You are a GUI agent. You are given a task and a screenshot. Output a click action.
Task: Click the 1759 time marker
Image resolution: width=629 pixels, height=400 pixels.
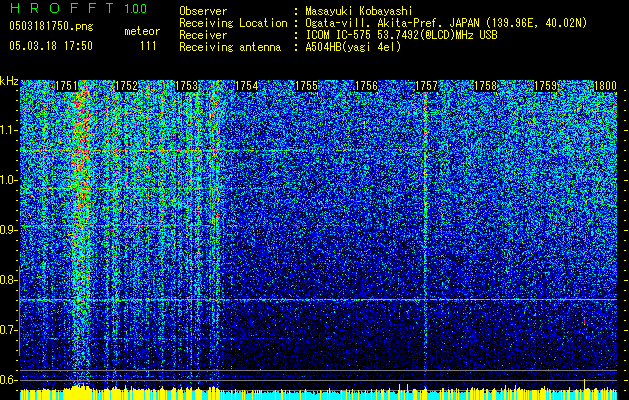point(546,86)
